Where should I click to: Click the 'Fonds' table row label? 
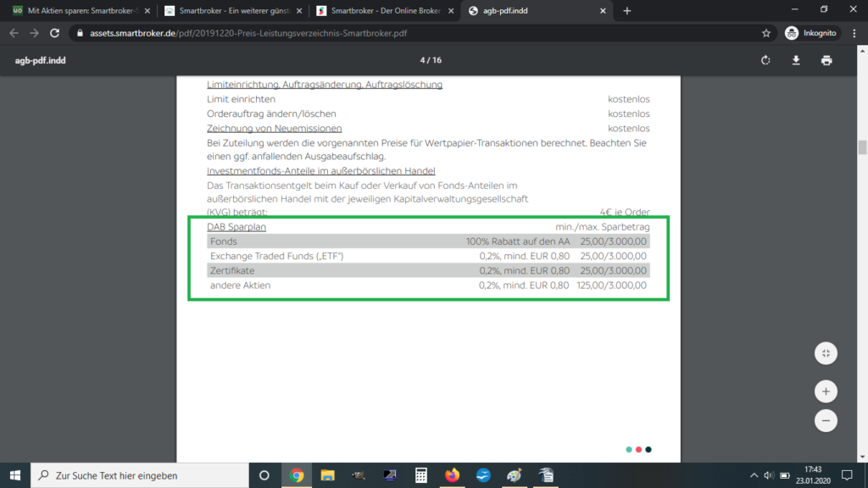(x=223, y=241)
